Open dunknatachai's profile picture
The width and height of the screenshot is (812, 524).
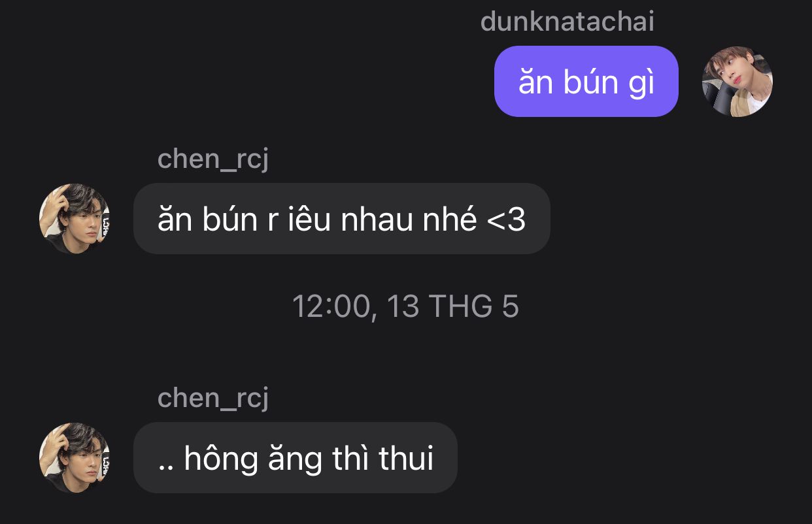(x=737, y=82)
